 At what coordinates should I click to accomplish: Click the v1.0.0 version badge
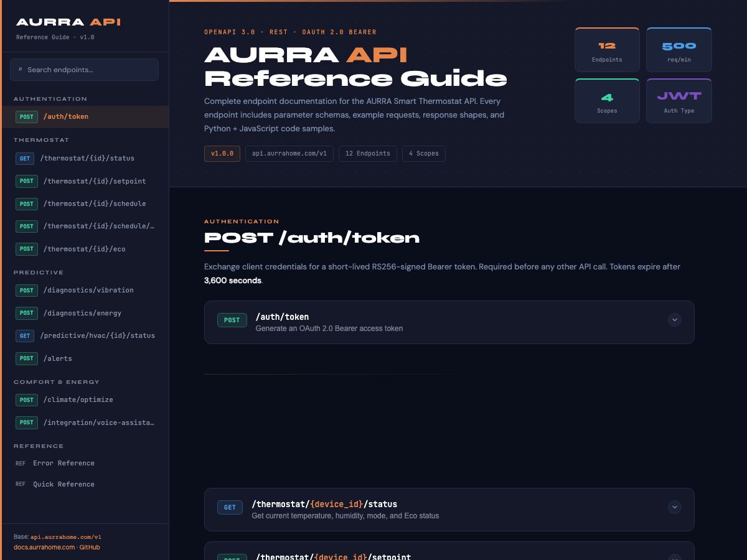click(x=222, y=153)
